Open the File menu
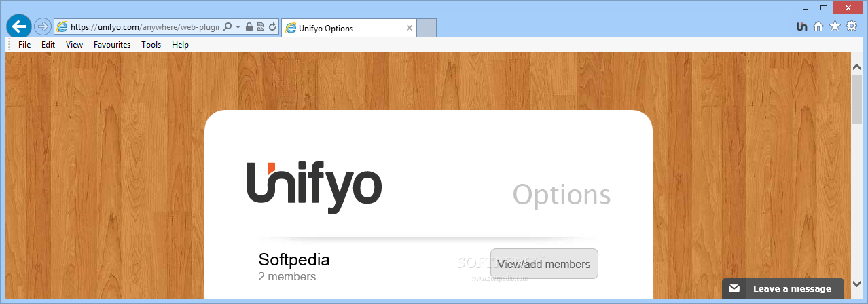 [x=24, y=45]
